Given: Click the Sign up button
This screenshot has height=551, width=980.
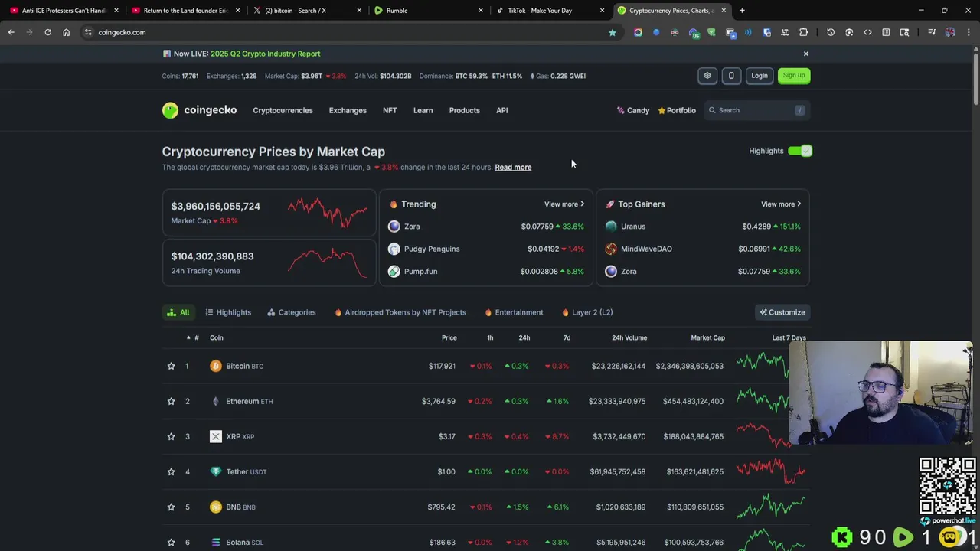Looking at the screenshot, I should point(794,76).
